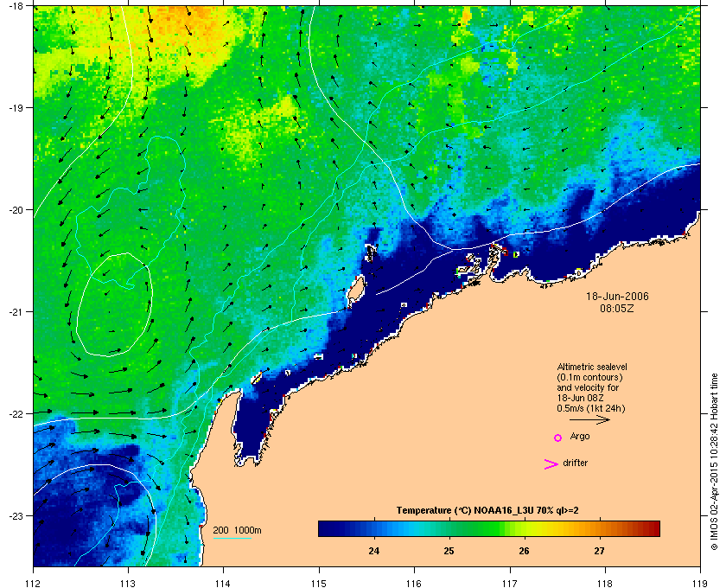
Task: Click the '116' longitude axis label
Action: tap(414, 583)
